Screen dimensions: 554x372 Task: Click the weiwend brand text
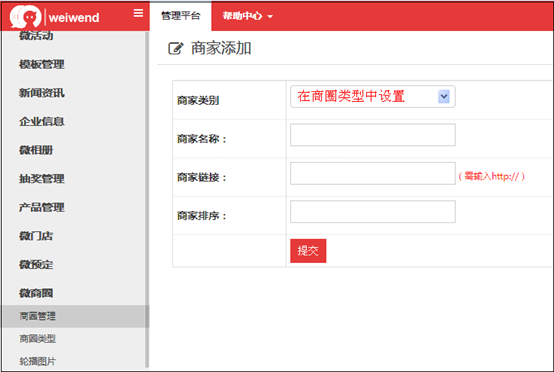point(74,18)
